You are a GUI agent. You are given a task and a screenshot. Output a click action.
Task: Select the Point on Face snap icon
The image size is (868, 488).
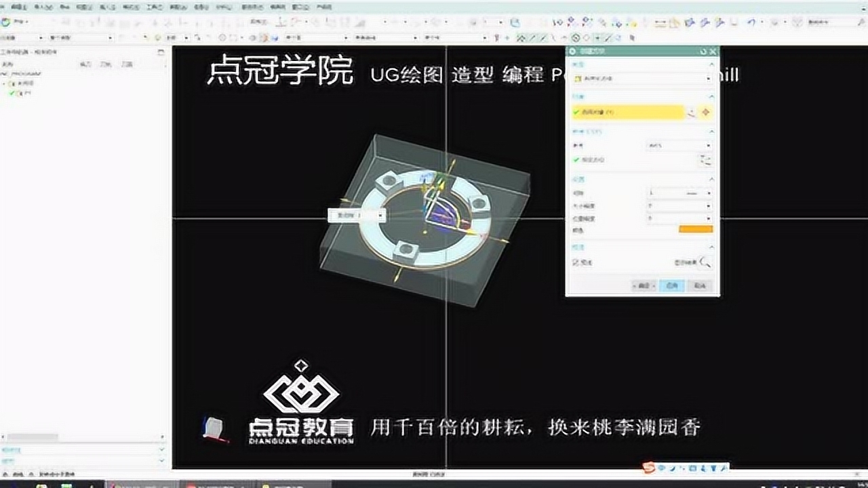[618, 38]
